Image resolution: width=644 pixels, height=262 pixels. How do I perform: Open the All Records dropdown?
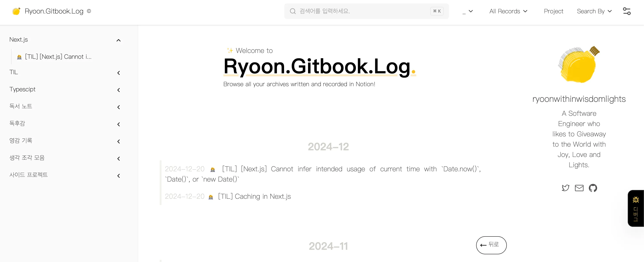(508, 11)
